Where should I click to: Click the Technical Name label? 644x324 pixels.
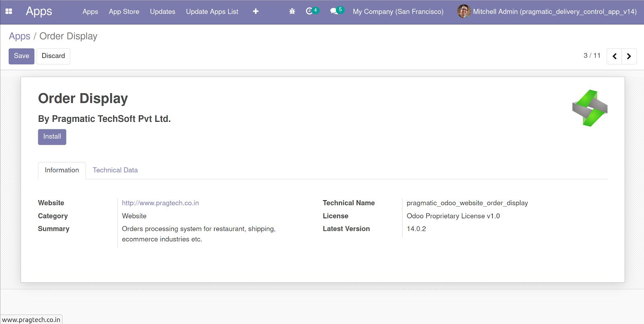click(x=349, y=203)
